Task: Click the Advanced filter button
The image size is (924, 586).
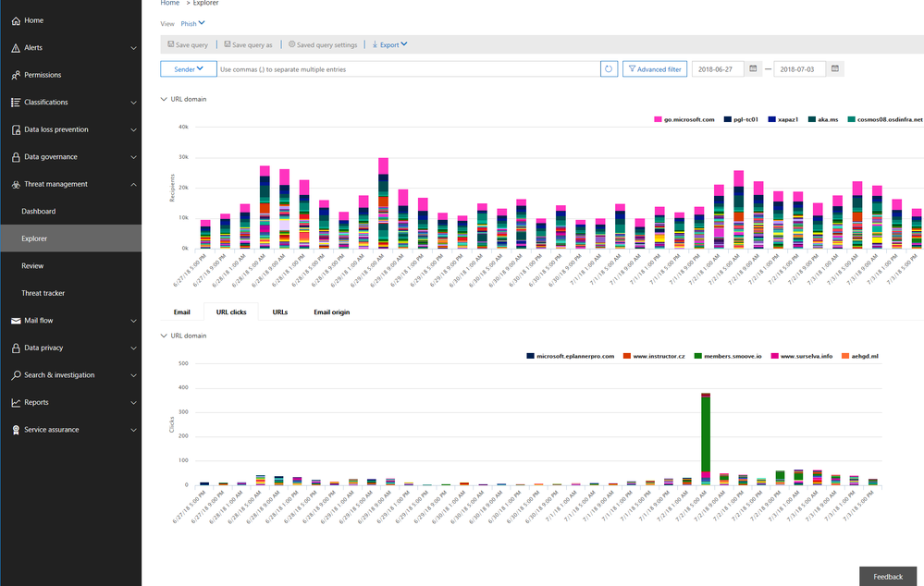Action: pos(655,69)
